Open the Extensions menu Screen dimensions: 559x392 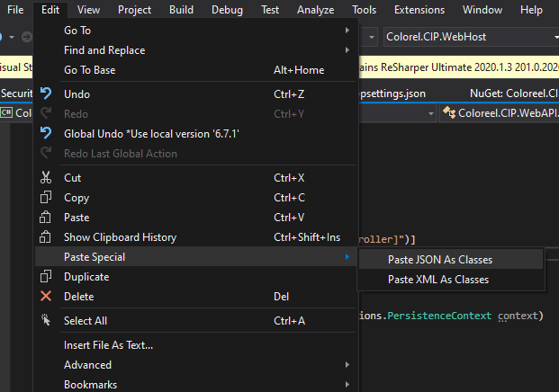(x=419, y=10)
